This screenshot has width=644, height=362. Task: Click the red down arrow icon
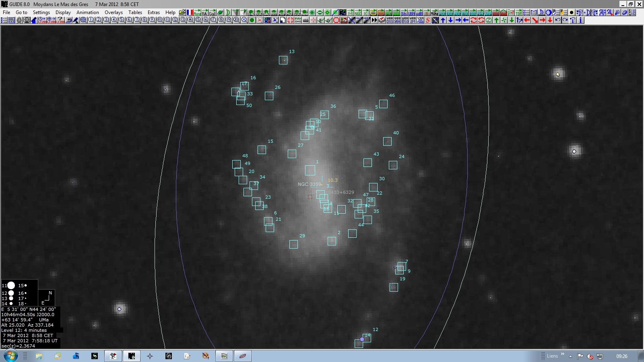click(550, 20)
